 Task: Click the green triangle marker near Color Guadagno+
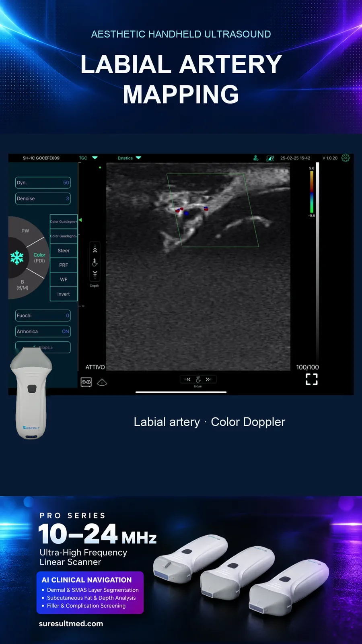80,220
